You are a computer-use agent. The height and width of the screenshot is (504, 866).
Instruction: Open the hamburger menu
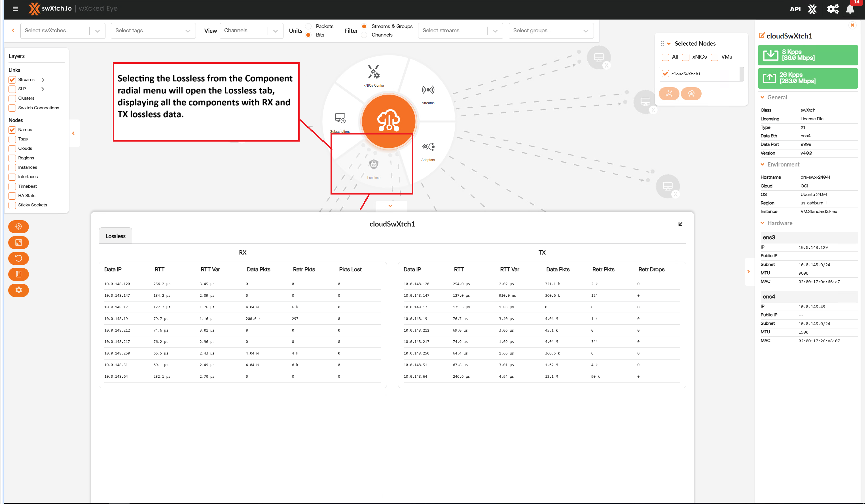click(15, 9)
